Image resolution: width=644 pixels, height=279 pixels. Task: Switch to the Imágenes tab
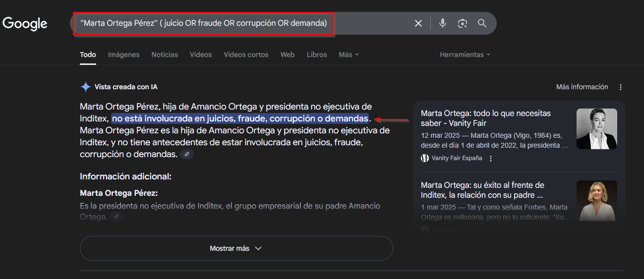[x=124, y=55]
